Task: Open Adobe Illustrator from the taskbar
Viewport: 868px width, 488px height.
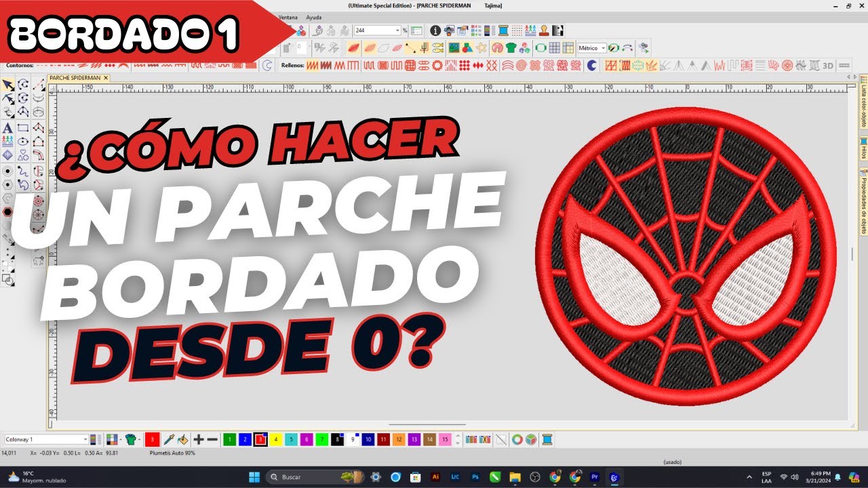Action: pos(436,477)
